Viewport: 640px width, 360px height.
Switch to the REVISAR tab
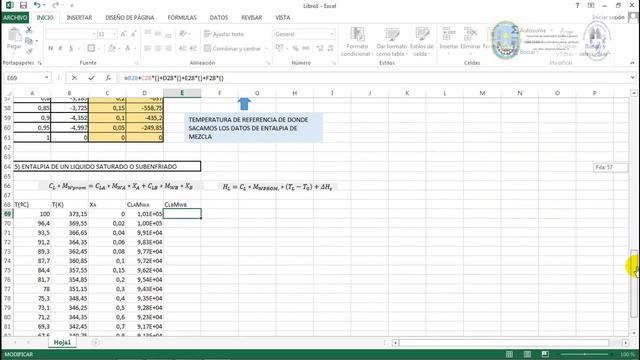coord(251,18)
